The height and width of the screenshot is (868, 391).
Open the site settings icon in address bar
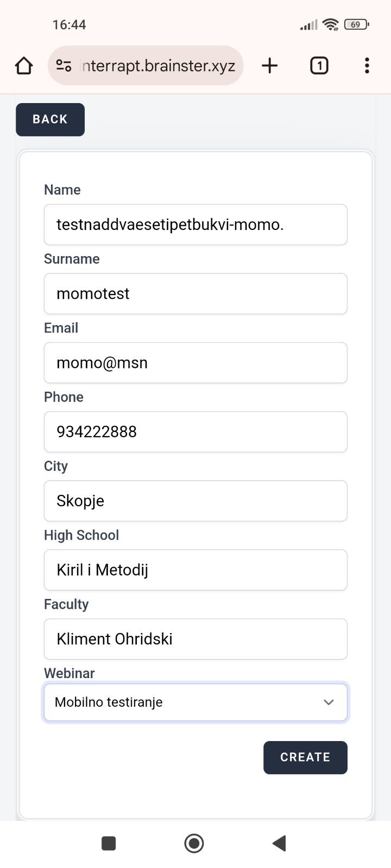(64, 66)
